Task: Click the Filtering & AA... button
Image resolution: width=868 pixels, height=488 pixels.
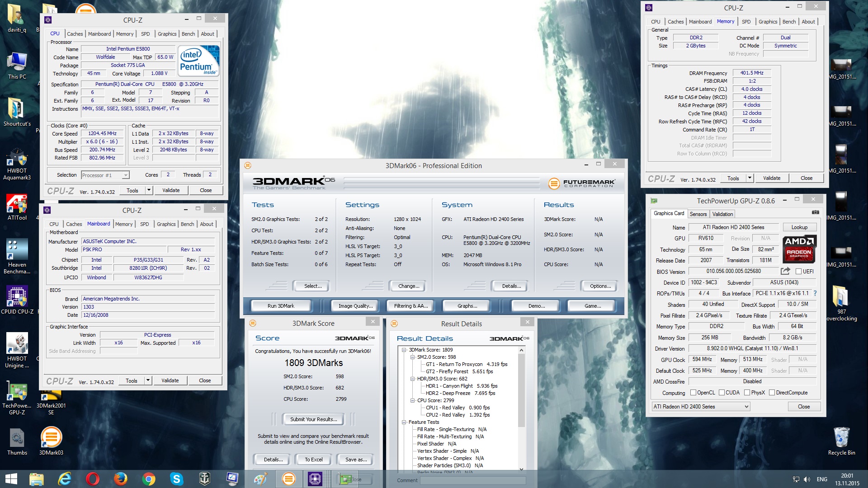Action: pyautogui.click(x=411, y=306)
